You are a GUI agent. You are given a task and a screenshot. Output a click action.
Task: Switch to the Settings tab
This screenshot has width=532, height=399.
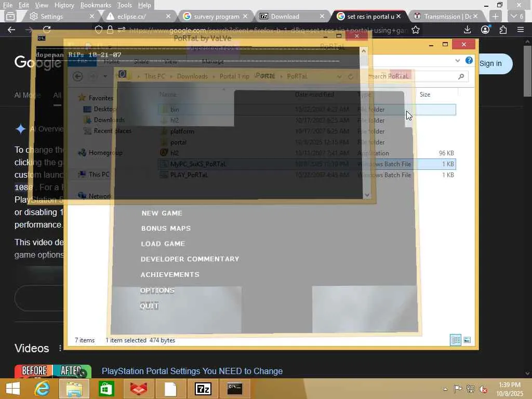[61, 16]
